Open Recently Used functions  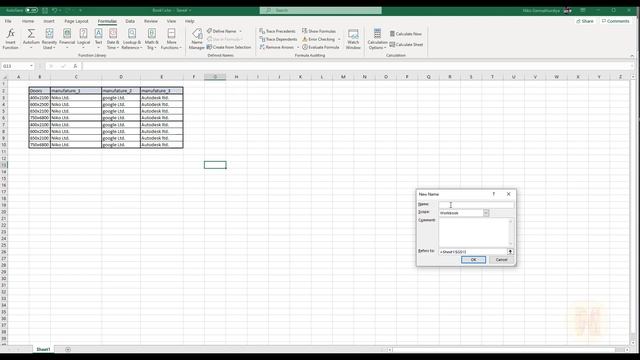coord(49,39)
